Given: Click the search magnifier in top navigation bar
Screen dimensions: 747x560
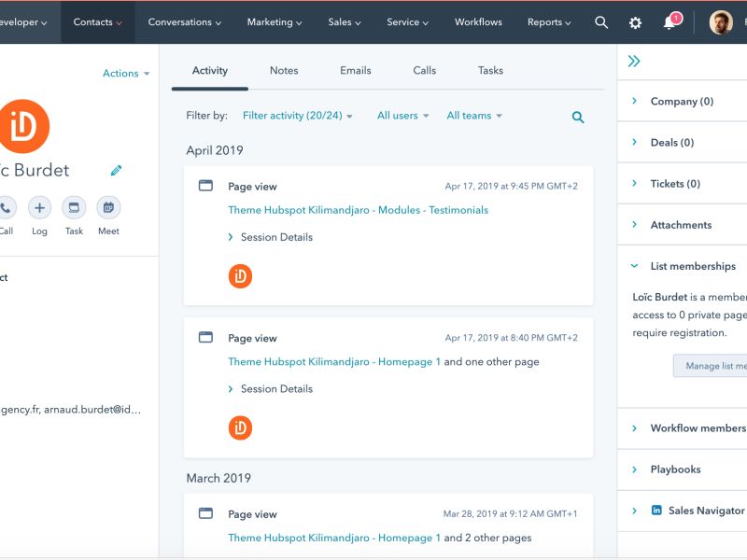Looking at the screenshot, I should click(601, 22).
